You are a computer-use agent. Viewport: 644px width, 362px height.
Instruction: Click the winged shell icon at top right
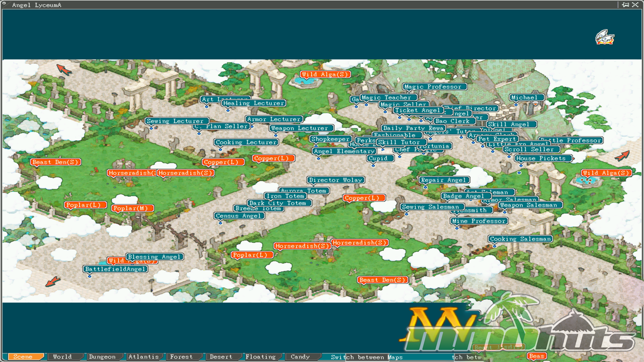point(604,37)
